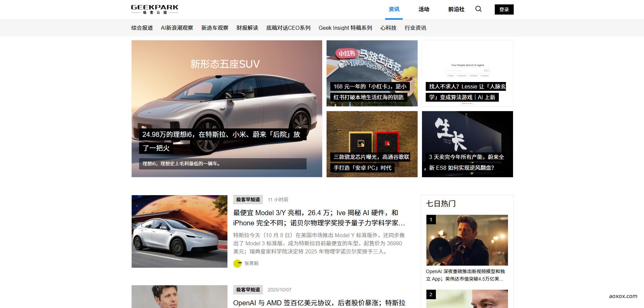Open 财报解读 category
This screenshot has width=644, height=308.
coord(247,28)
